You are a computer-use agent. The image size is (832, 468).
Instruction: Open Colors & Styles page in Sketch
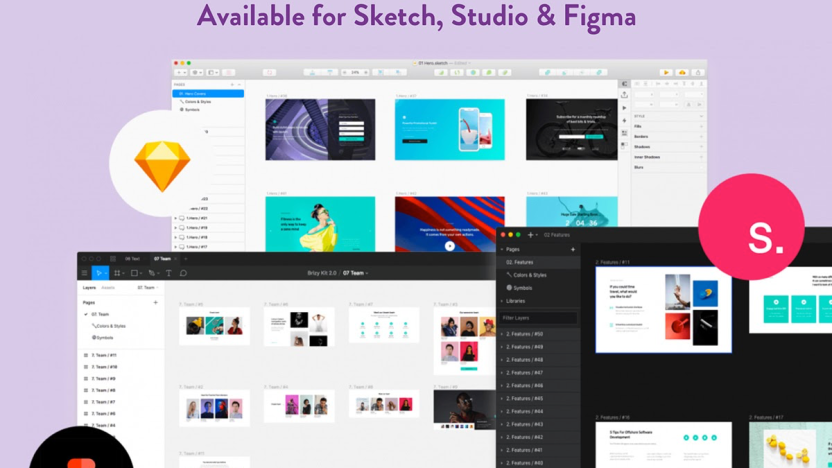coord(197,101)
